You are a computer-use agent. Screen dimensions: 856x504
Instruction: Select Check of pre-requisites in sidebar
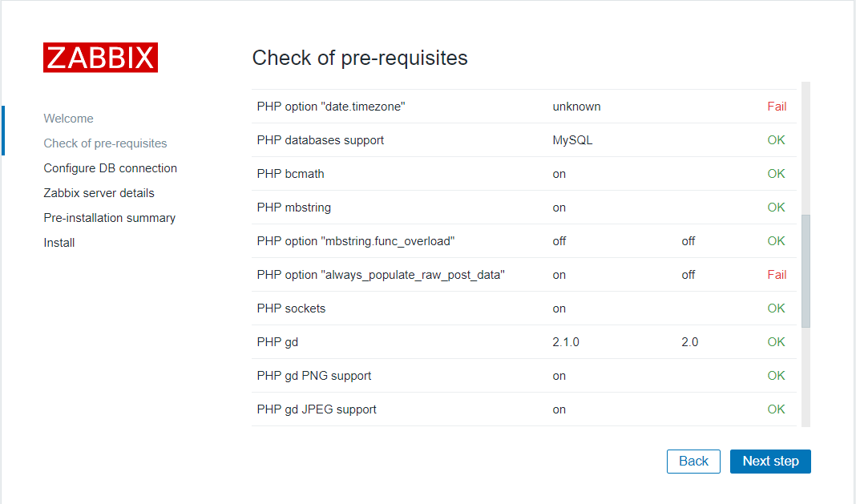(105, 143)
